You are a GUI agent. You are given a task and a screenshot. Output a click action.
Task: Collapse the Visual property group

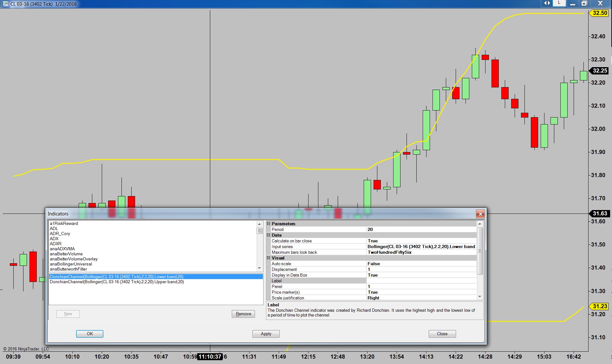[269, 258]
